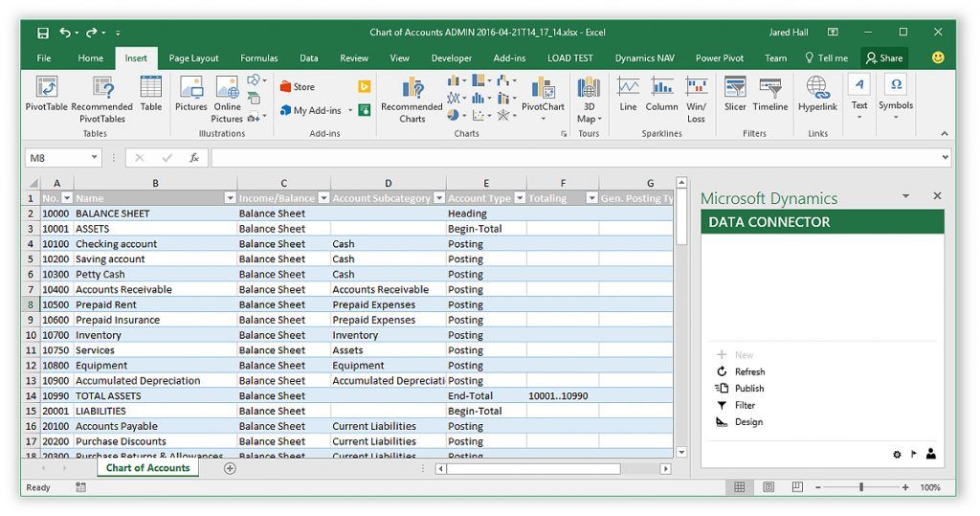Insert a Win/Loss sparkline
The width and height of the screenshot is (980, 516).
click(x=697, y=99)
